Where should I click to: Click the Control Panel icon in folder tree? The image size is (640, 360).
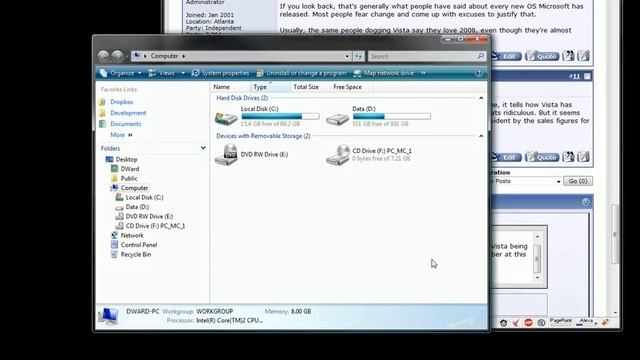[114, 245]
